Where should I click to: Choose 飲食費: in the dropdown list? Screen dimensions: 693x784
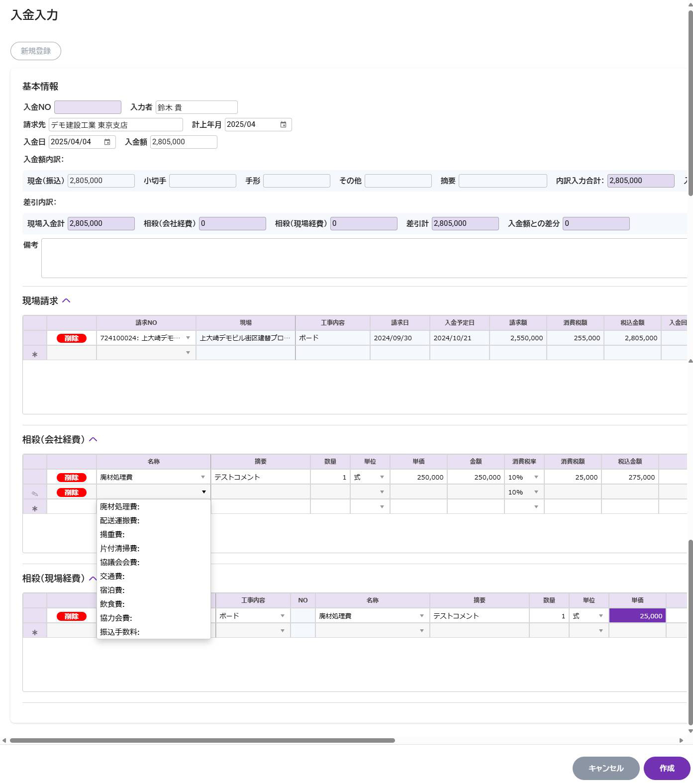pyautogui.click(x=154, y=604)
